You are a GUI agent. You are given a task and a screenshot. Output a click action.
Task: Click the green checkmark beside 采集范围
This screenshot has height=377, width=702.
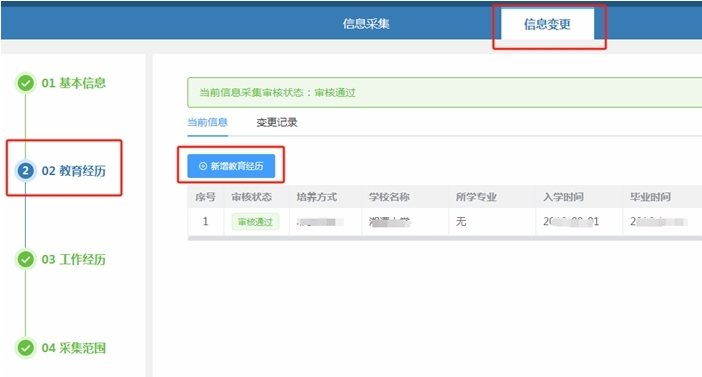pyautogui.click(x=26, y=348)
